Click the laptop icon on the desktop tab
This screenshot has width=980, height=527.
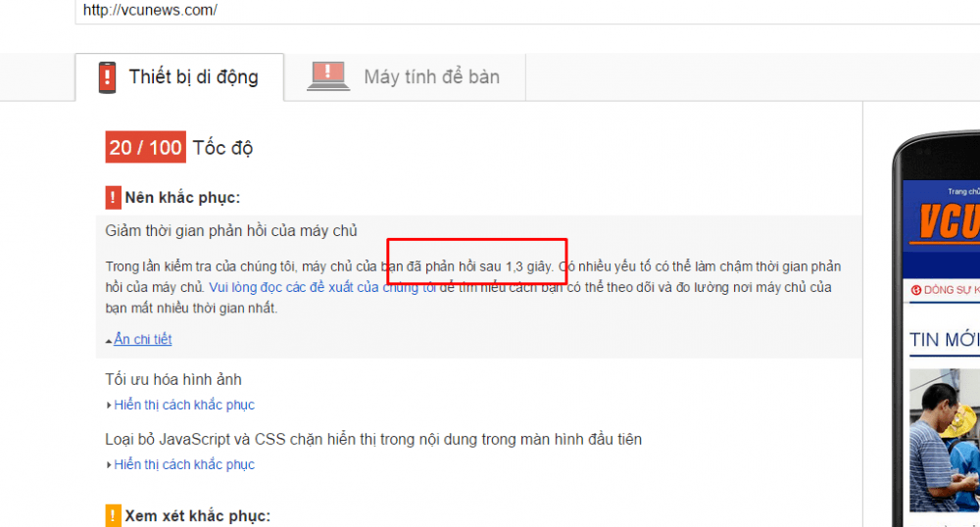click(x=328, y=76)
